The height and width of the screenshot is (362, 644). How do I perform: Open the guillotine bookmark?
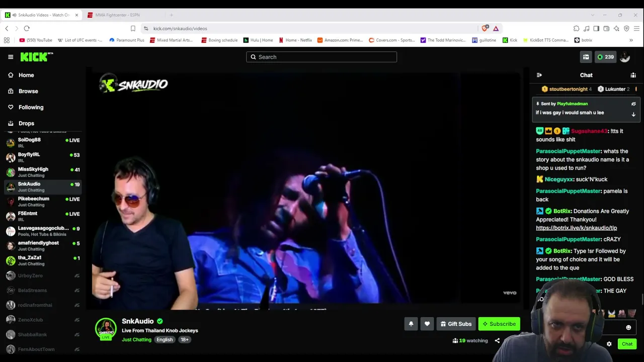[484, 40]
